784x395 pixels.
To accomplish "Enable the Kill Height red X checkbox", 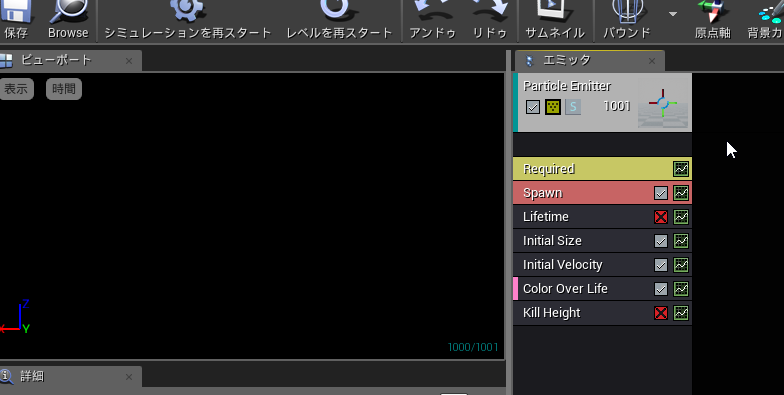I will tap(661, 313).
